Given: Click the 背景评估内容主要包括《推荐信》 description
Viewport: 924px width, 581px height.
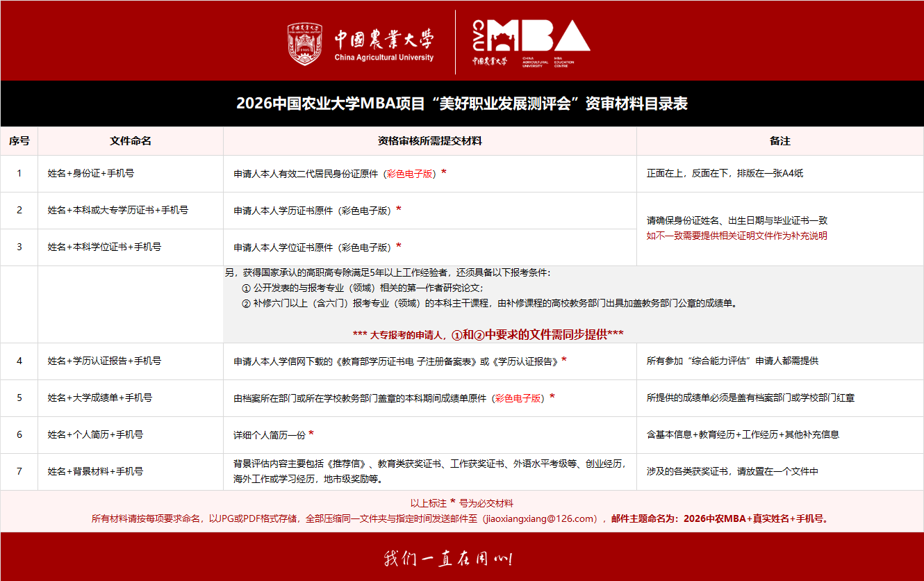Looking at the screenshot, I should coord(430,471).
